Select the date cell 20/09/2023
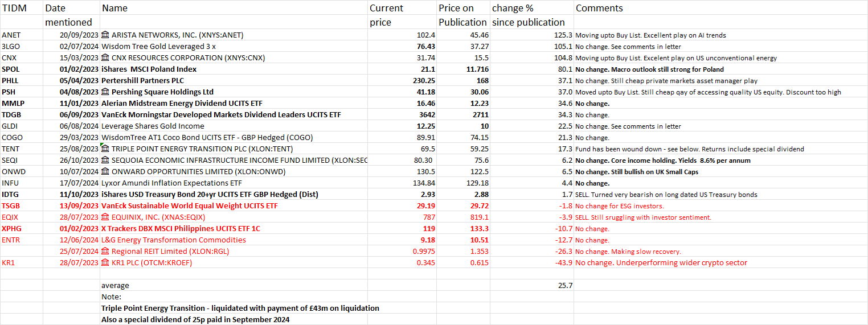This screenshot has height=325, width=868. coord(72,35)
